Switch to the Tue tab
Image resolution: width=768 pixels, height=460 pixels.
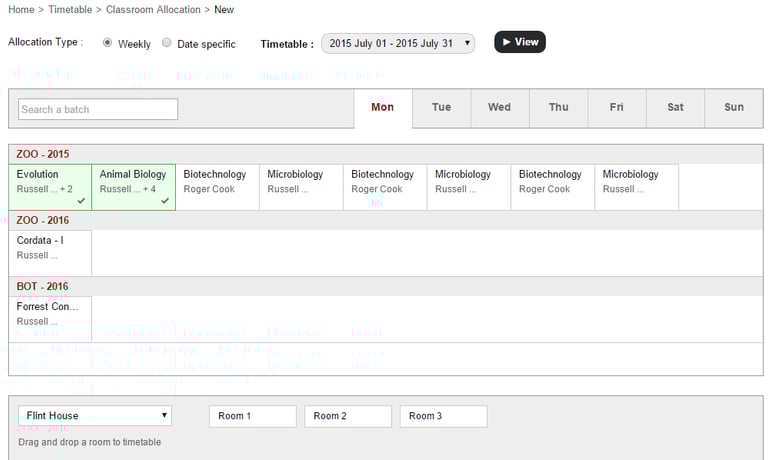click(441, 107)
